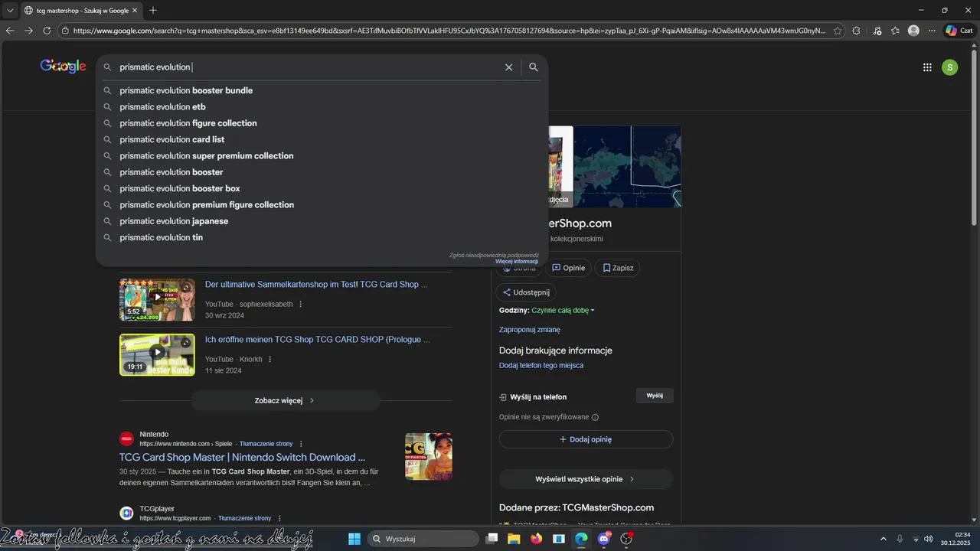980x551 pixels.
Task: Select suggestion prismatic evolution super premium collection
Action: [322, 156]
